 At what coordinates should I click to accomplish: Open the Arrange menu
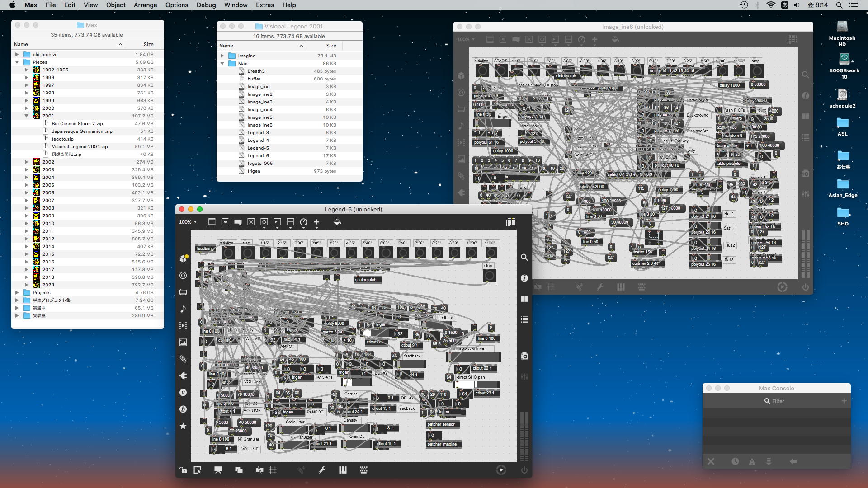click(145, 5)
